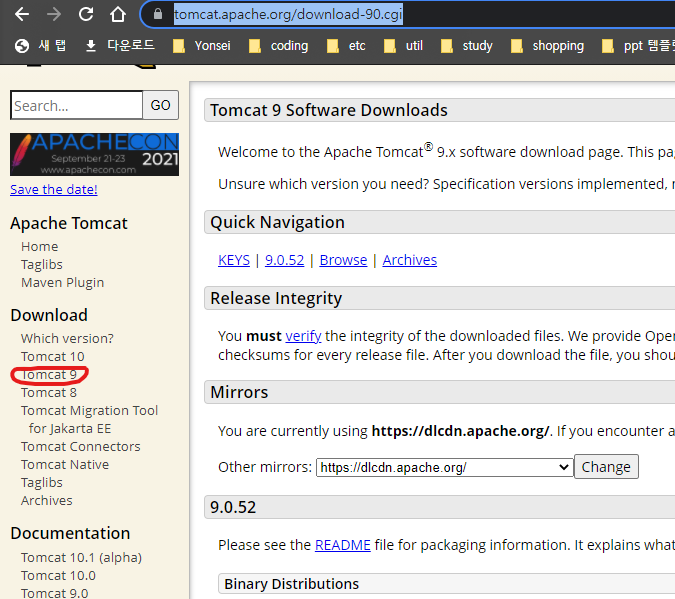
Task: Open the study bookmark folder
Action: pyautogui.click(x=467, y=46)
